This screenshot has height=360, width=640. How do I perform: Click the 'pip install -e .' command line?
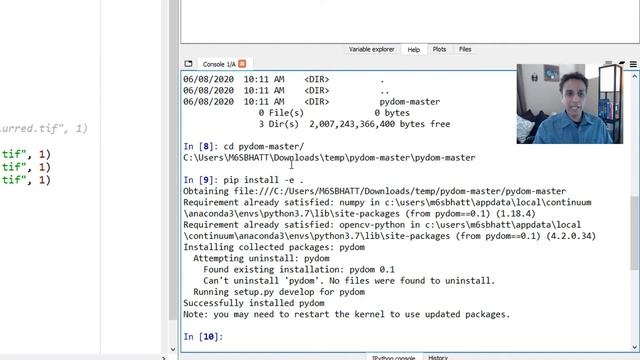click(x=264, y=180)
